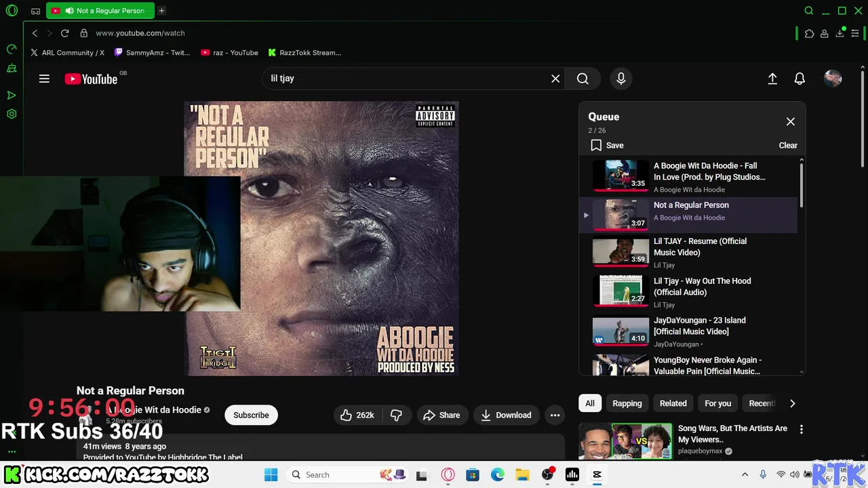The width and height of the screenshot is (868, 488).
Task: Switch to the Not a Regular Person tab
Action: [100, 11]
